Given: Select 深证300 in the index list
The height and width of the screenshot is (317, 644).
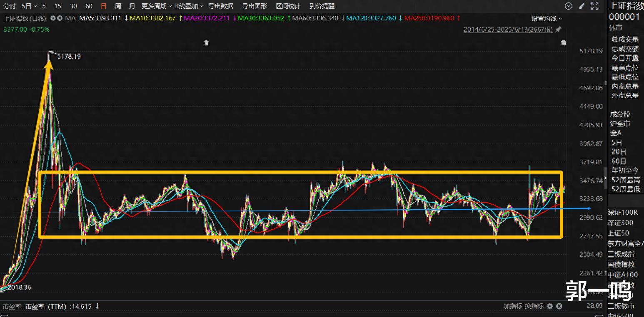Looking at the screenshot, I should pyautogui.click(x=620, y=223).
